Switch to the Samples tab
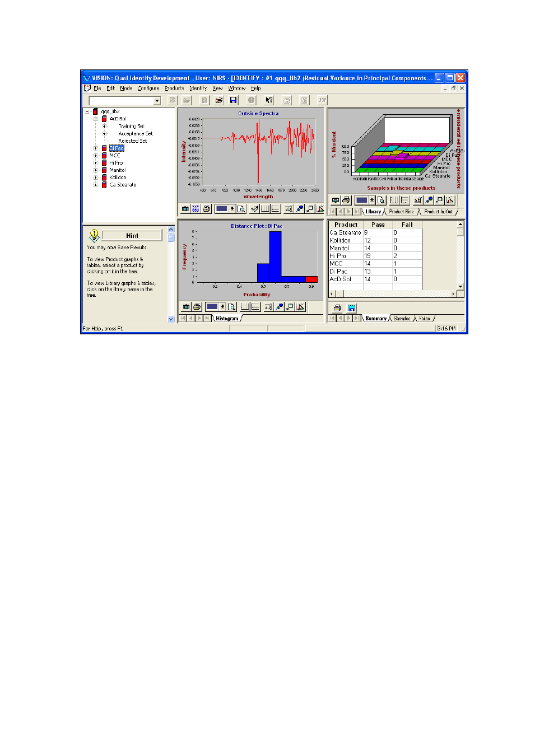Viewport: 535px width, 756px height. click(402, 319)
